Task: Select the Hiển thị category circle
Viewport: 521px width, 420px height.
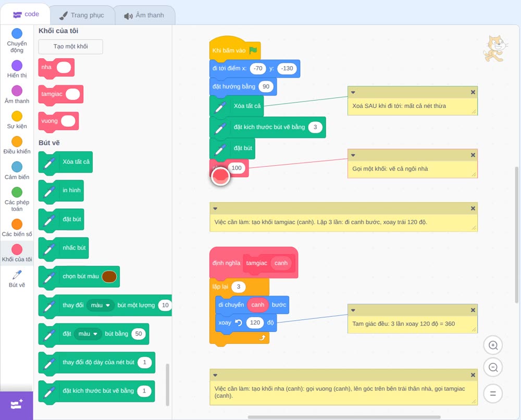Action: 17,66
